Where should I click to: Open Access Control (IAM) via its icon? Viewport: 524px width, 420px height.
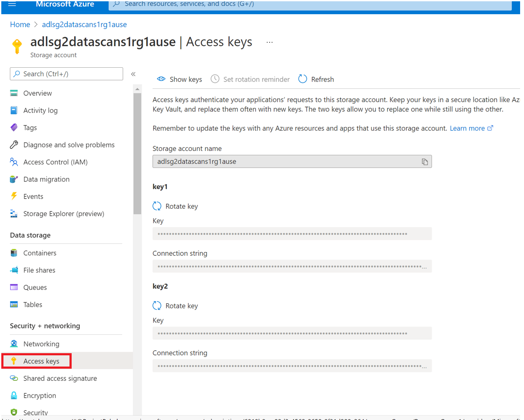(14, 162)
